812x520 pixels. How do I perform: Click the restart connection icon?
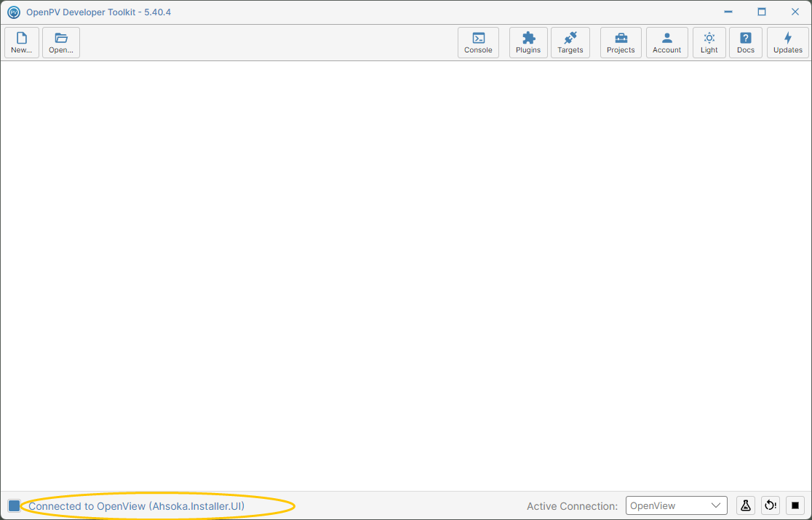pyautogui.click(x=771, y=505)
